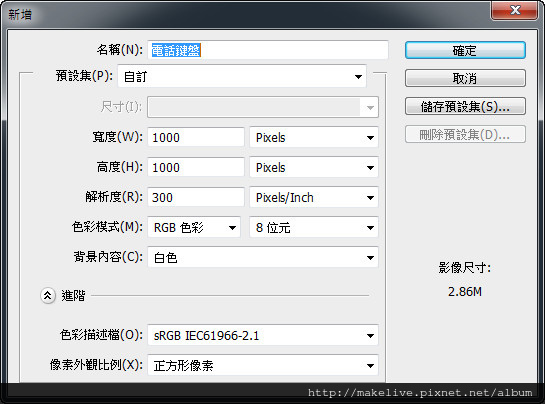This screenshot has width=545, height=404.
Task: Click the 高度 height input field
Action: tap(196, 167)
